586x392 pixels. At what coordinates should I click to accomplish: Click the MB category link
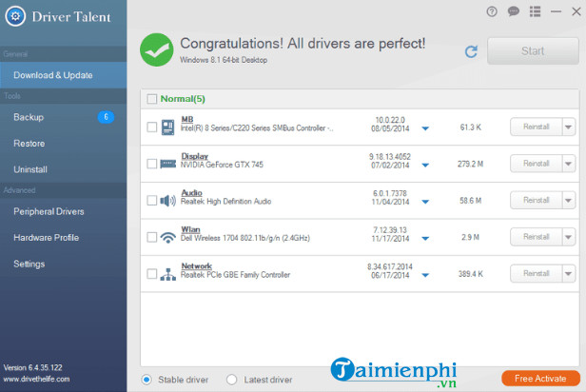(x=187, y=119)
